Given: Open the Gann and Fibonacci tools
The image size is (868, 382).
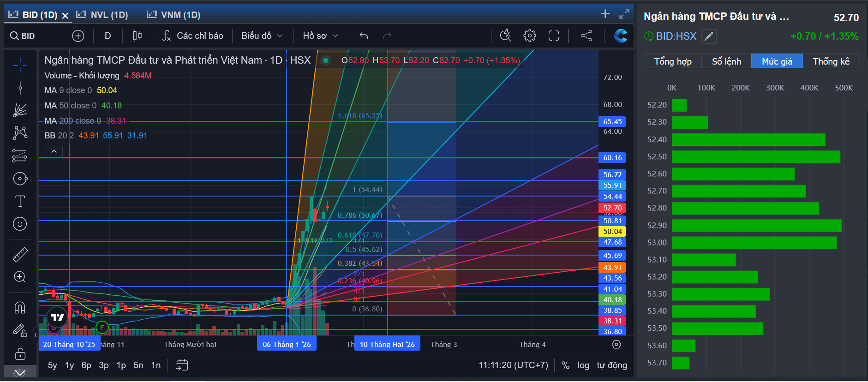Looking at the screenshot, I should [20, 110].
